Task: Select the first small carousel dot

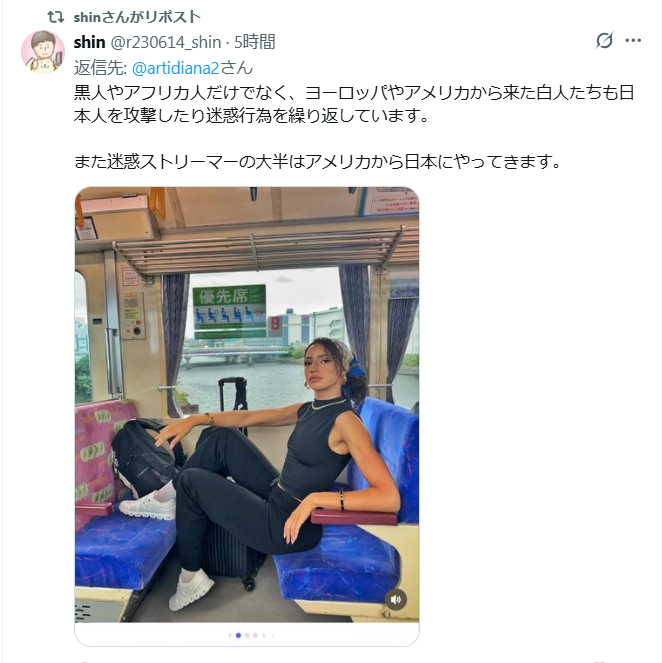Action: point(230,636)
